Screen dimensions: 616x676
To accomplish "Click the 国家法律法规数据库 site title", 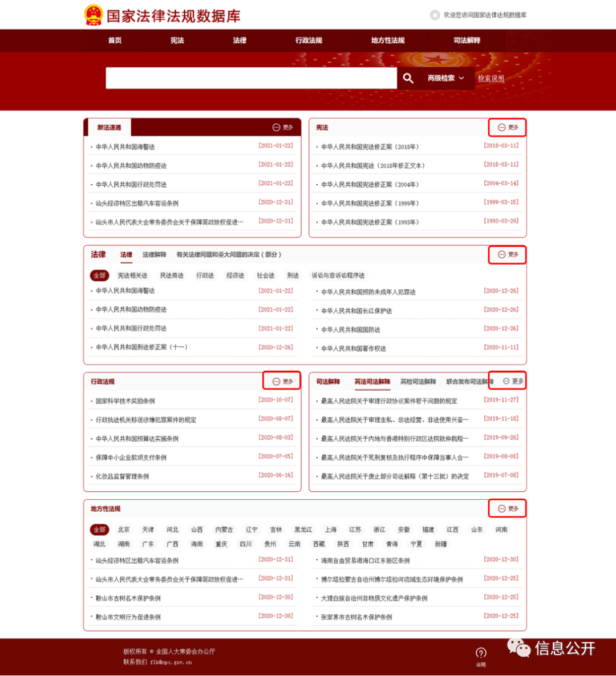I will (173, 16).
